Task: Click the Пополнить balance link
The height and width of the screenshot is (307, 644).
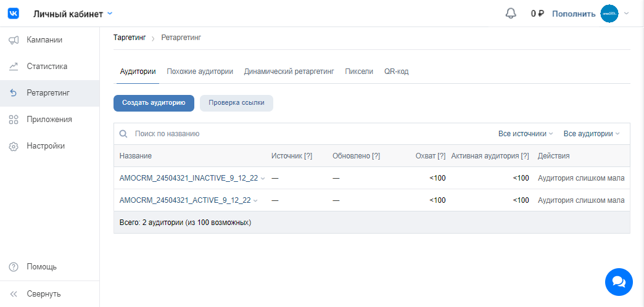Action: (x=574, y=14)
